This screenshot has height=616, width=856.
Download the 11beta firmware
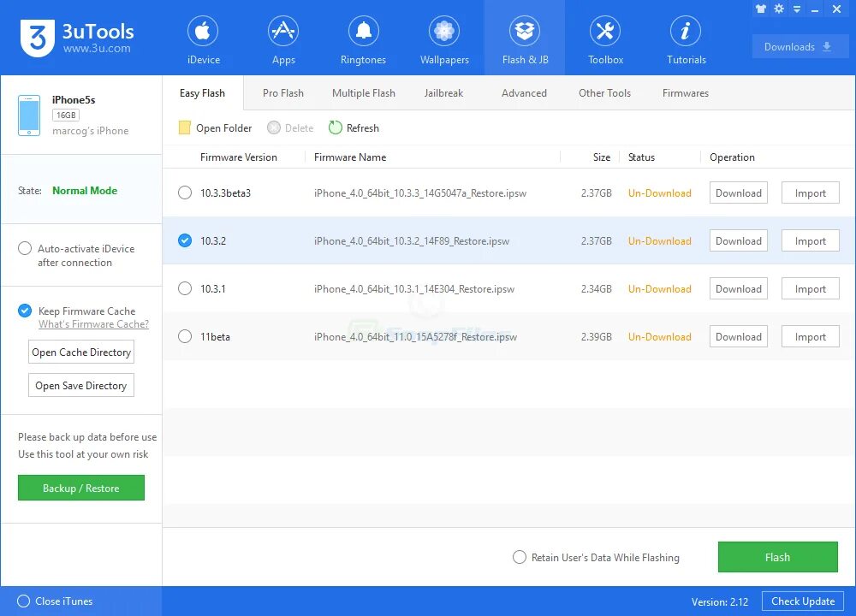[x=738, y=336]
